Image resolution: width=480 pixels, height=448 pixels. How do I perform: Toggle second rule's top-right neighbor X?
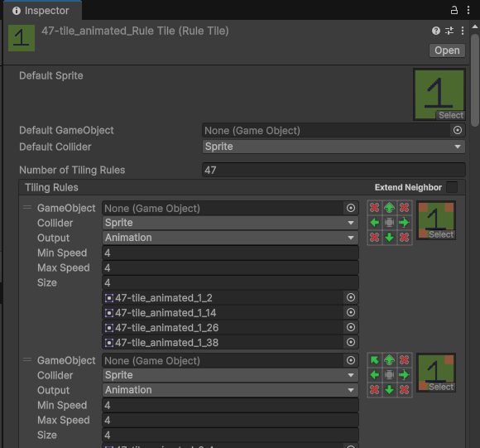coord(405,360)
